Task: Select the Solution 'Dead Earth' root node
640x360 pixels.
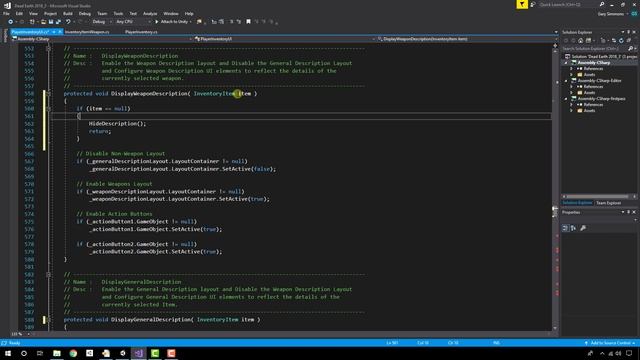Action: [604, 56]
